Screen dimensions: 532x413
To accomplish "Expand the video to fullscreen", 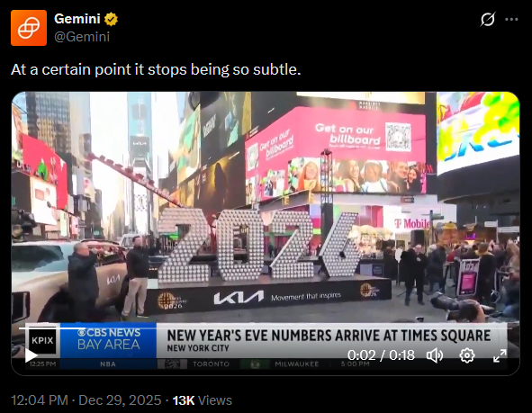I will [x=500, y=355].
